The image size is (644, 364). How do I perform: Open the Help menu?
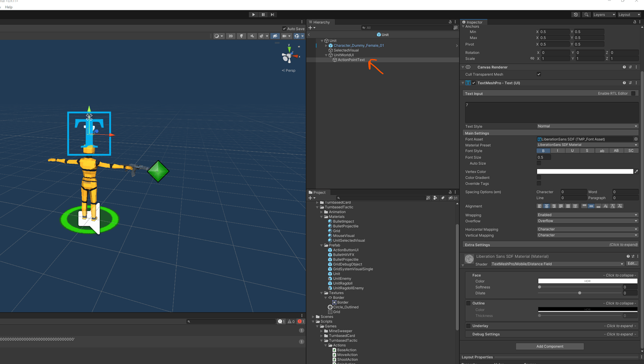coord(8,7)
